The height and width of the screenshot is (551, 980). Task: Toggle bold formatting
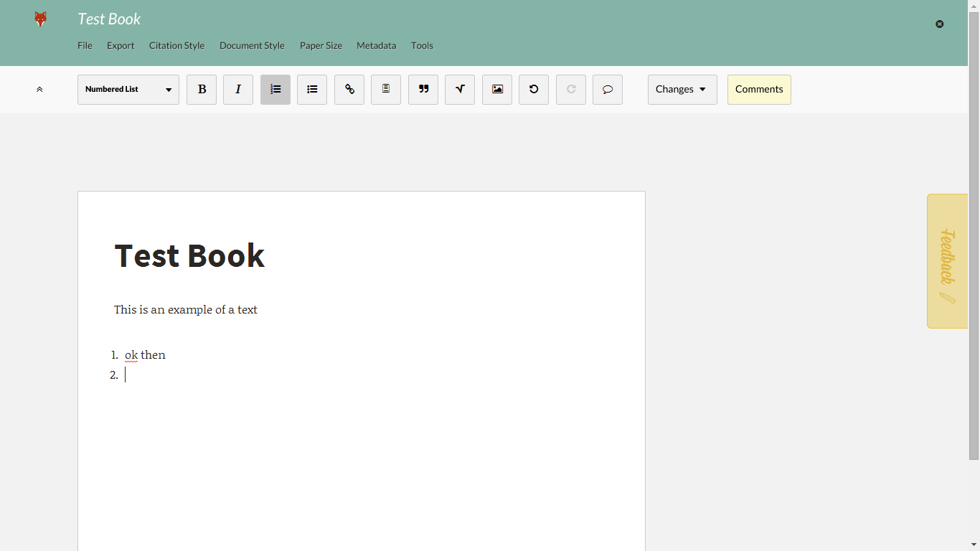tap(202, 90)
